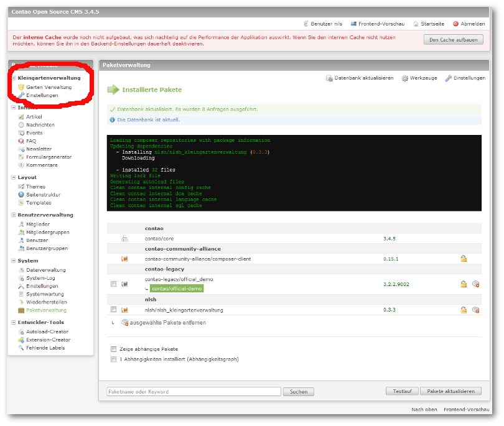Click the contao/core package icon
504x426 pixels.
[x=124, y=239]
